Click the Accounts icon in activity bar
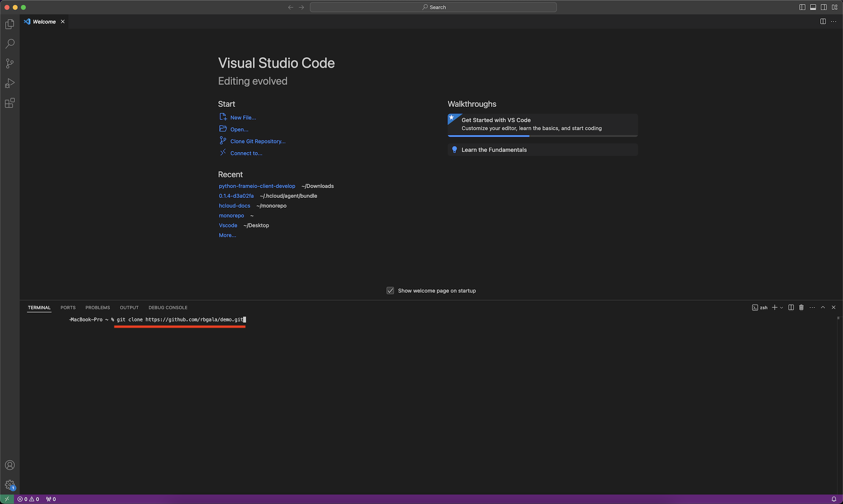843x504 pixels. 10,465
